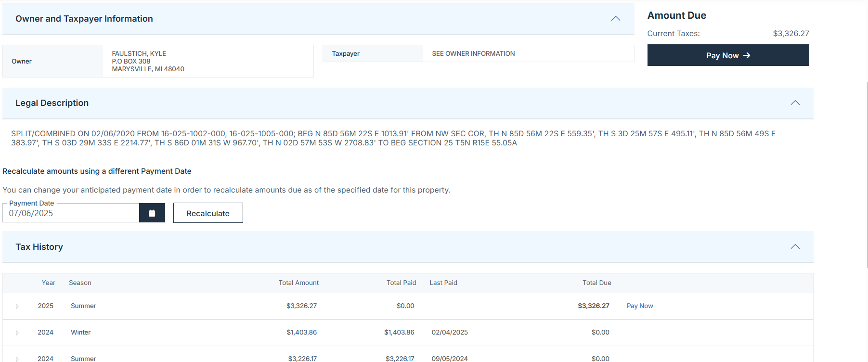Expand the 2025 Summer row triangle

pyautogui.click(x=17, y=306)
